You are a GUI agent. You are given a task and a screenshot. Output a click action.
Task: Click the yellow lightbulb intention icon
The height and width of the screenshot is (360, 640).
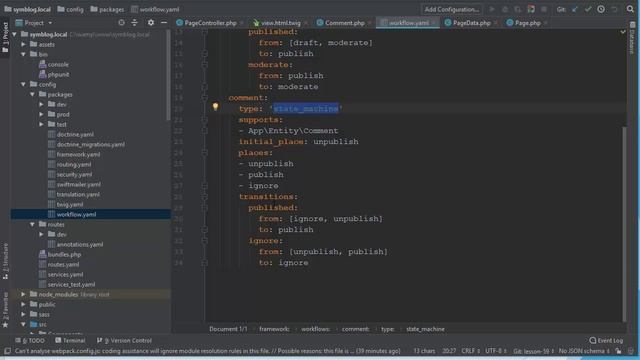point(216,107)
